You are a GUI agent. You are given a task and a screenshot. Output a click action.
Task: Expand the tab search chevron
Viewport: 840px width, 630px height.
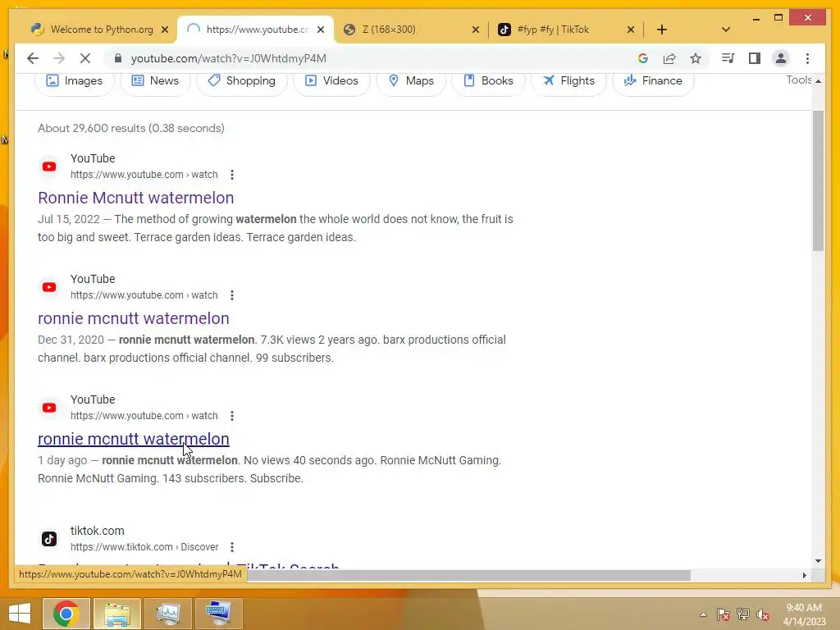tap(726, 30)
